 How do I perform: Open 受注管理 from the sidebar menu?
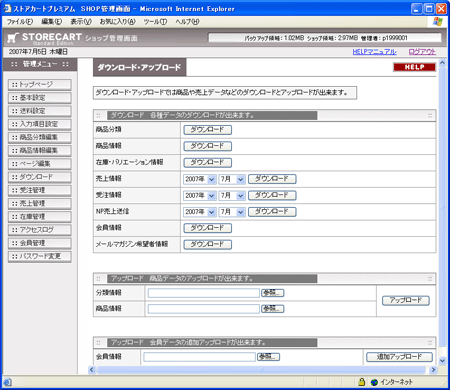pos(40,190)
